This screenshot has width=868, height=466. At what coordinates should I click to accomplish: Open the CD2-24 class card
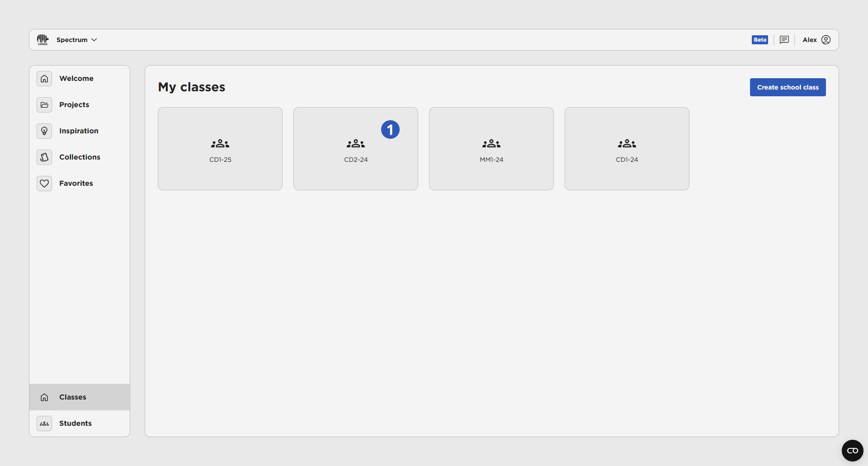coord(356,154)
